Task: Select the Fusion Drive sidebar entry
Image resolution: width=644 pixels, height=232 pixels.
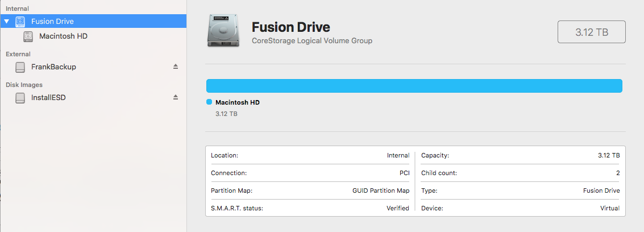Action: coord(52,22)
